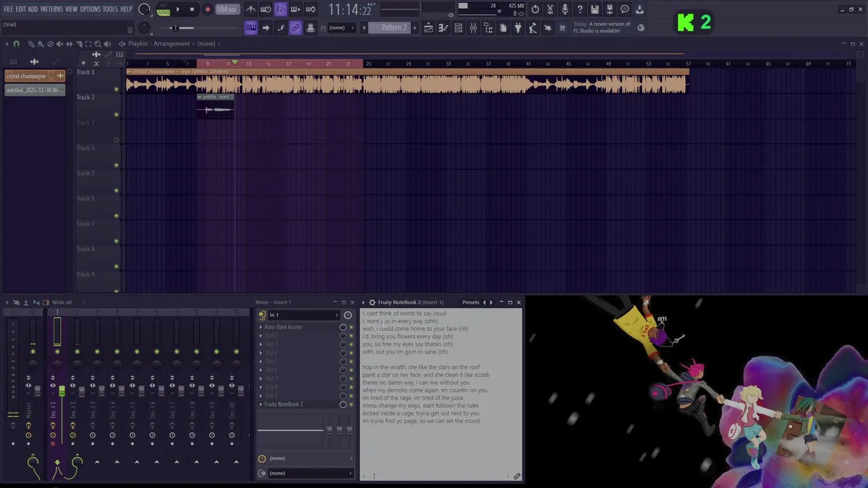Viewport: 868px width, 488px height.
Task: Click the globe icon beside news
Action: pos(642,28)
